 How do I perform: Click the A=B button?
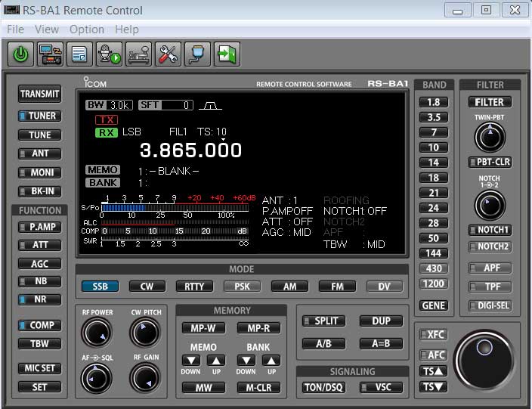point(382,343)
